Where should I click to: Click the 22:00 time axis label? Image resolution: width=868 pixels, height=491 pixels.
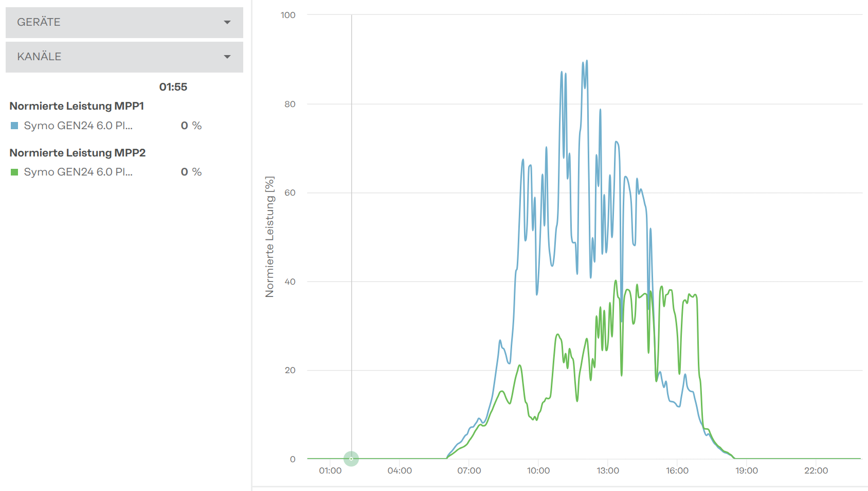click(x=816, y=470)
